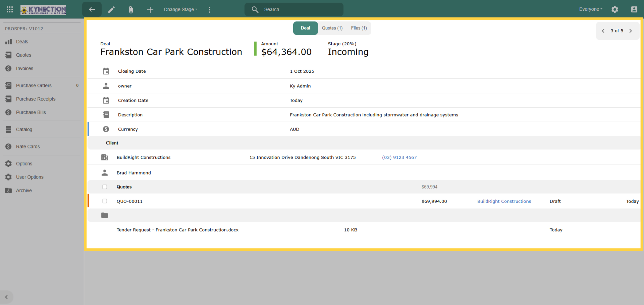Open the three-dot more options menu
Viewport: 644px width, 305px height.
(x=210, y=10)
